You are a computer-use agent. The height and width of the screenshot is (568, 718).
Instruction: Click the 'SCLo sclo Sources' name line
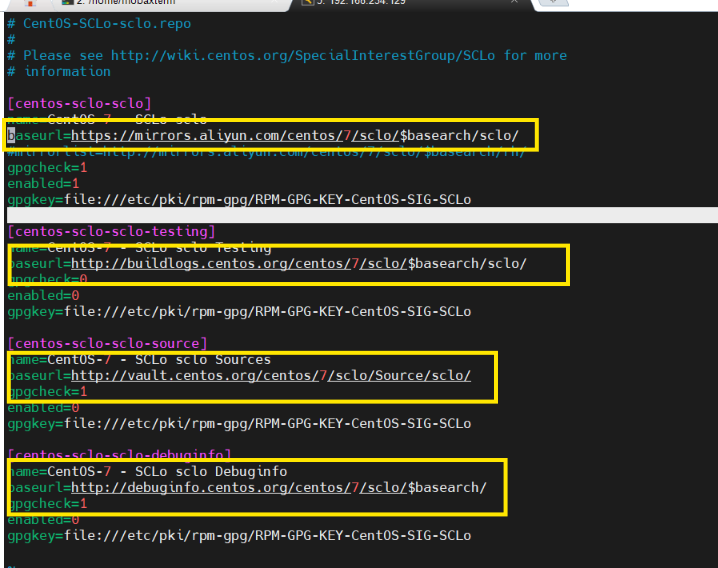140,360
